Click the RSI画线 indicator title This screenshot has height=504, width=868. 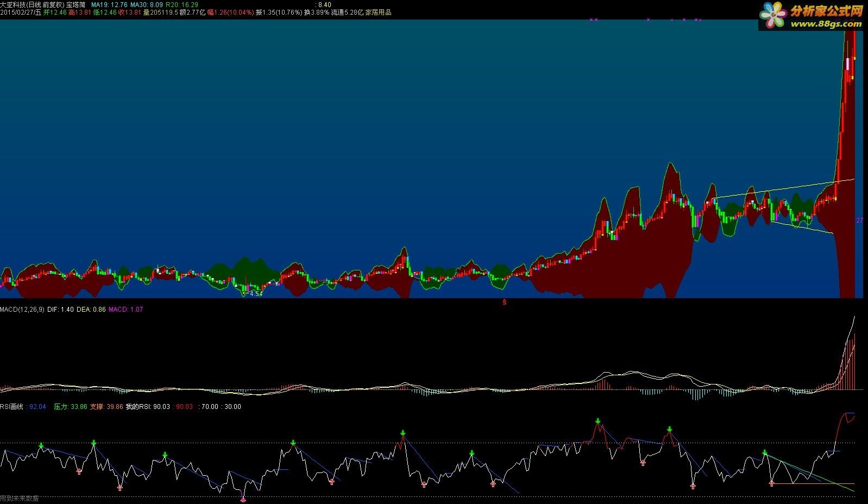(11, 406)
